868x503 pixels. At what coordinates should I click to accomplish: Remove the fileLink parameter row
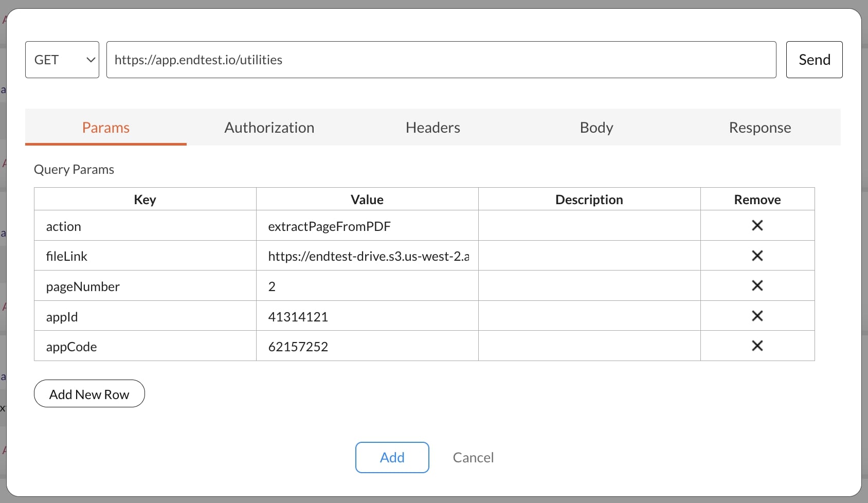click(757, 256)
